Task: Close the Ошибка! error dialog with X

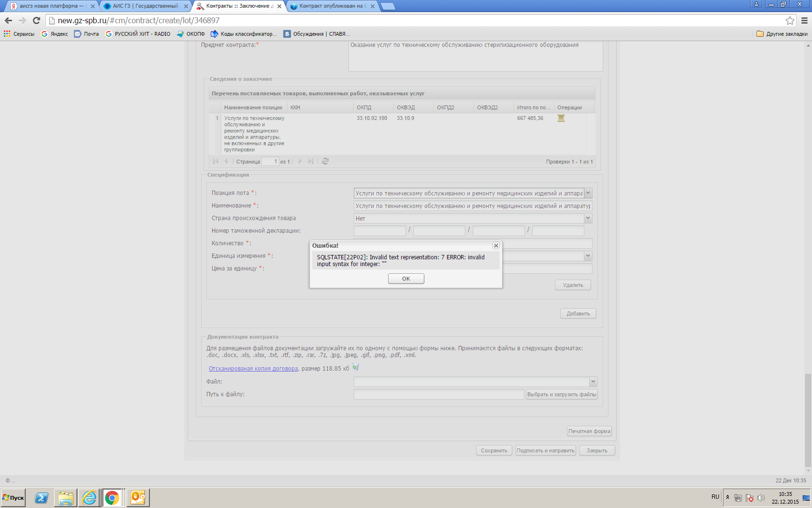Action: point(496,245)
